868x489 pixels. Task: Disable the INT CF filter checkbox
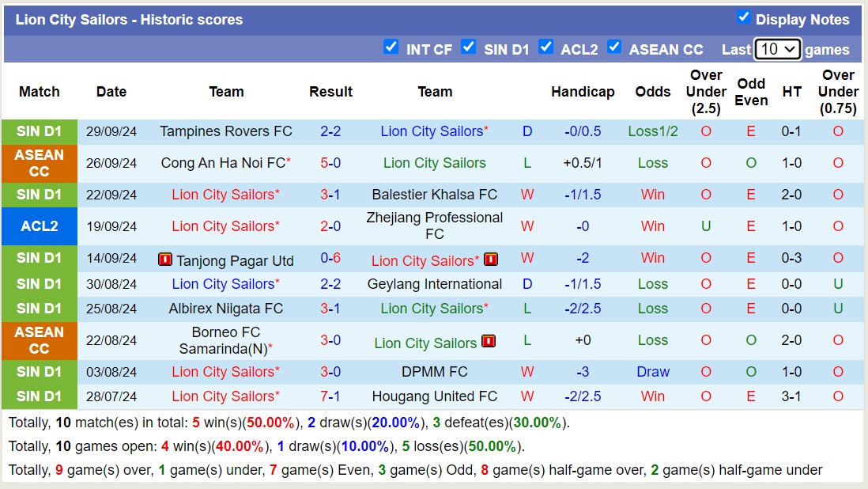pos(391,47)
